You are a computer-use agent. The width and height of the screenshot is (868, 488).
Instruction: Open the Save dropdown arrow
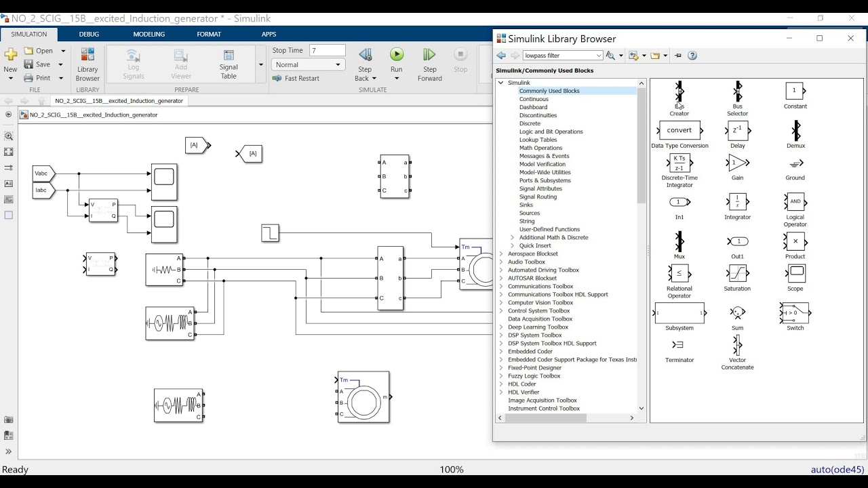point(60,64)
